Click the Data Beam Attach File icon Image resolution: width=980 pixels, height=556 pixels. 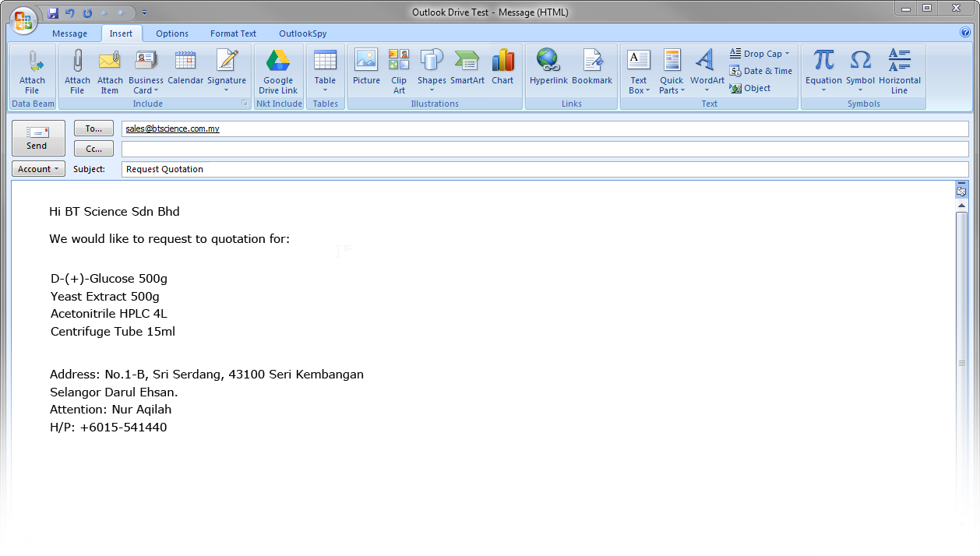(32, 62)
